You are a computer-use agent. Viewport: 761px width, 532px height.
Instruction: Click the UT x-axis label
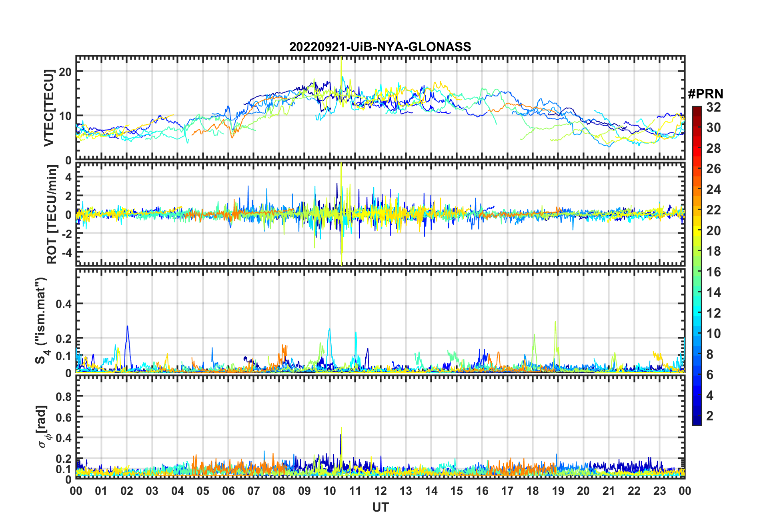coord(380,507)
